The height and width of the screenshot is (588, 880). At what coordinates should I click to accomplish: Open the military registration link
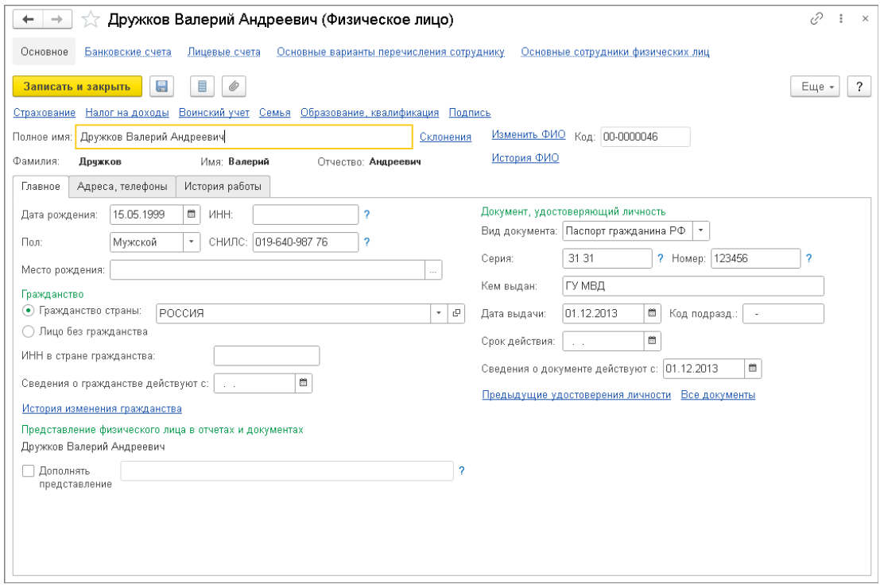pyautogui.click(x=214, y=113)
